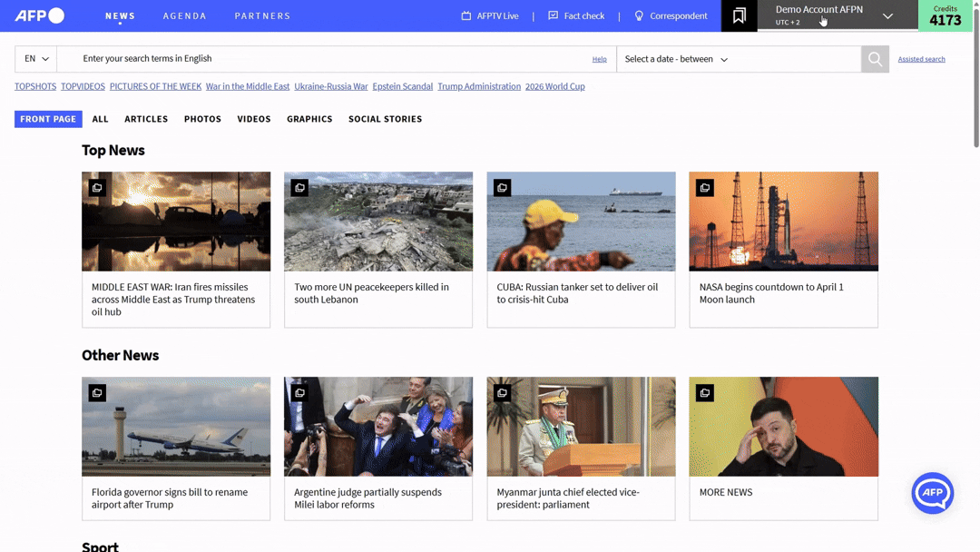The image size is (980, 552).
Task: Expand the EN language dropdown
Action: click(36, 59)
